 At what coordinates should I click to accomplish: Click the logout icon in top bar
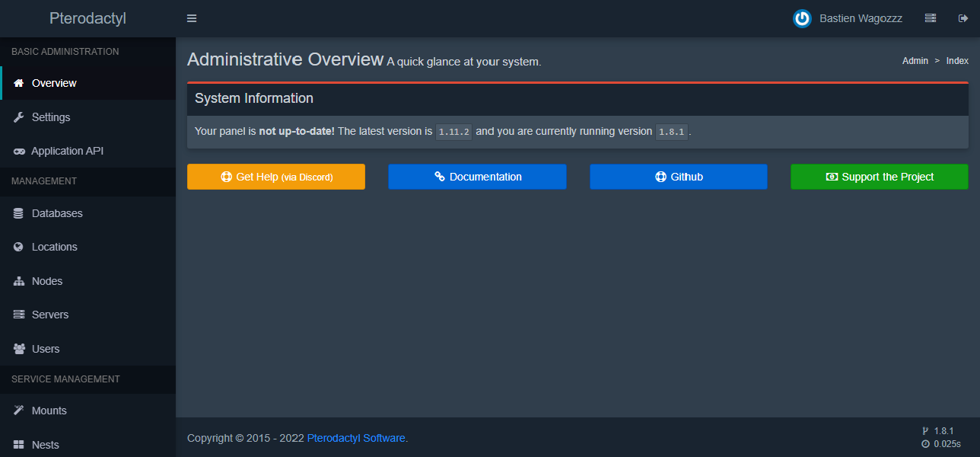(963, 18)
